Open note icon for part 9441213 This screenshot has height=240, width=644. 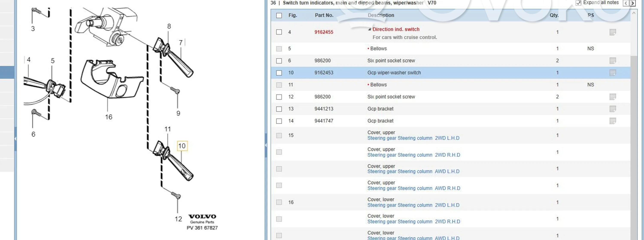(x=612, y=109)
